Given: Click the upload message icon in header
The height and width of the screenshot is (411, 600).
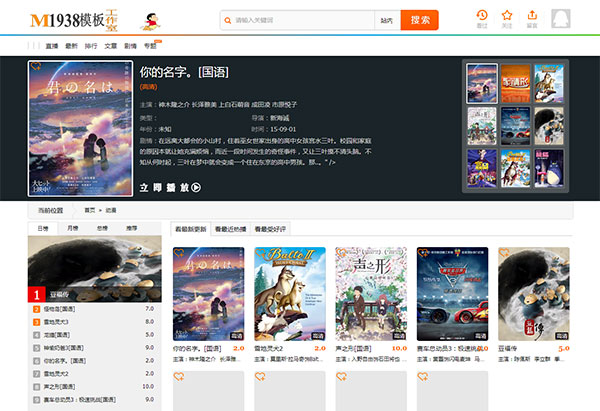Looking at the screenshot, I should coord(532,18).
